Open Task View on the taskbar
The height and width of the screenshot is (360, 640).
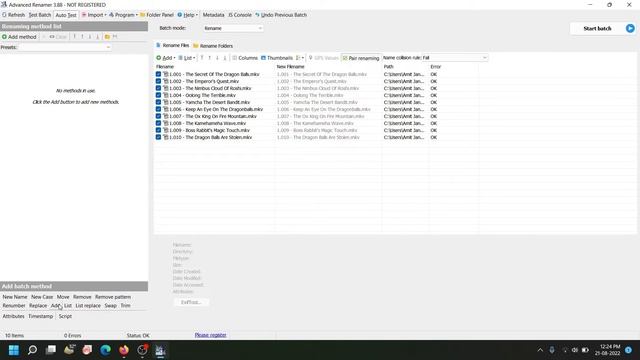[x=51, y=350]
